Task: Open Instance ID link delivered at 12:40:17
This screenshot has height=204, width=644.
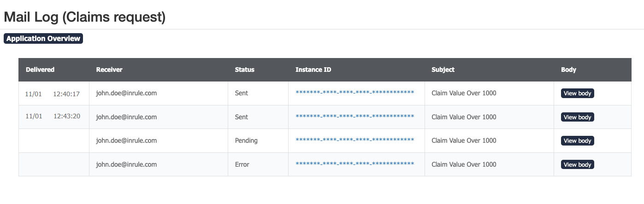Action: [354, 93]
